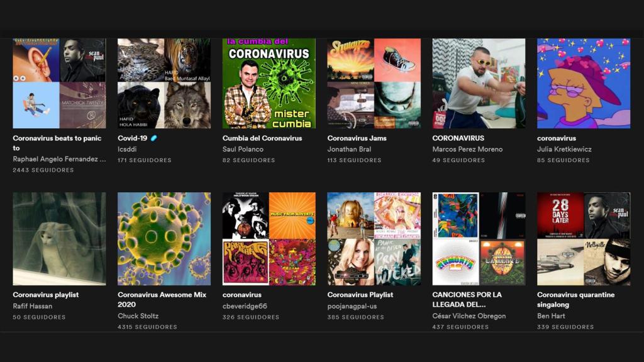Click '49 SEGUIDORES' follower count
Viewport: 644px width, 362px height.
click(458, 160)
